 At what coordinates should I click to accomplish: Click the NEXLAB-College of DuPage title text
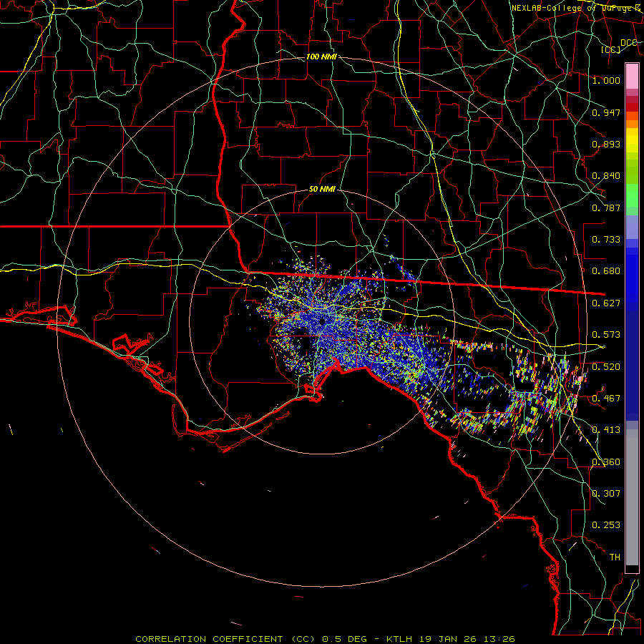575,8
